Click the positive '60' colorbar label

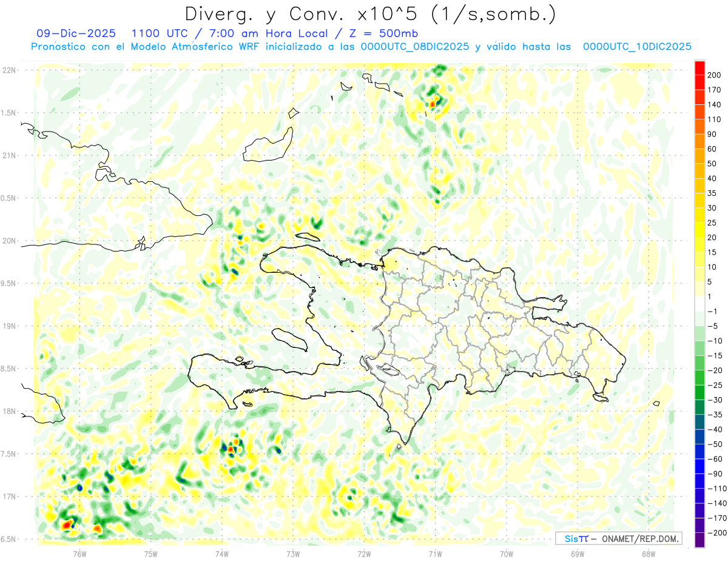(712, 149)
